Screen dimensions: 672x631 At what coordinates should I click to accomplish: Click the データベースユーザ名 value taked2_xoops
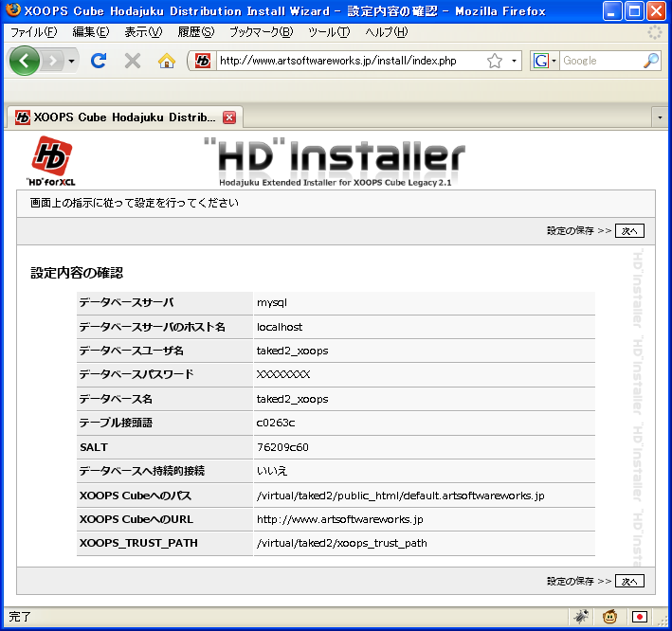292,351
